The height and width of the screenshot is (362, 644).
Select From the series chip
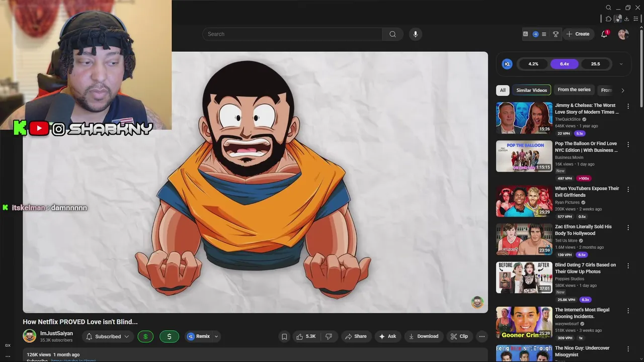point(574,90)
